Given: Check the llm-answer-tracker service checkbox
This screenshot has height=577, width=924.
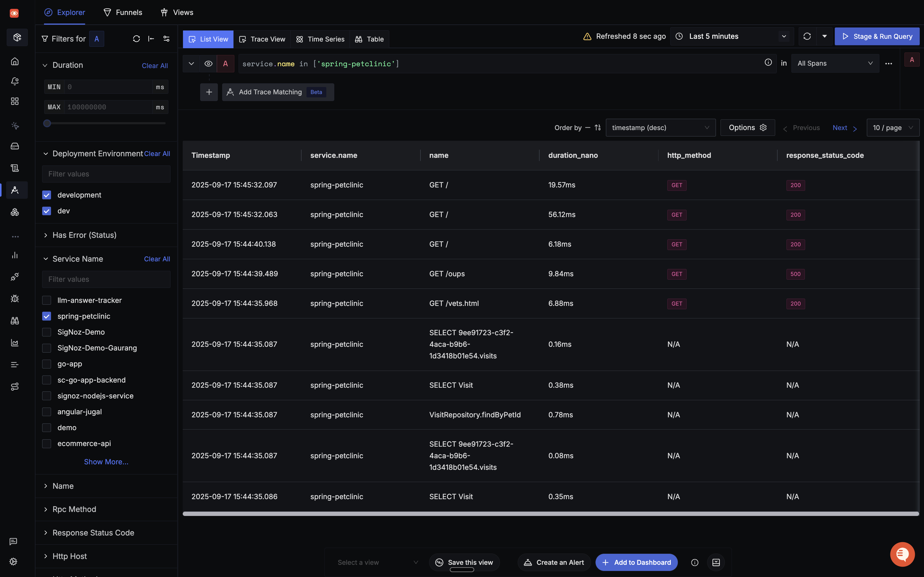Looking at the screenshot, I should coord(46,300).
